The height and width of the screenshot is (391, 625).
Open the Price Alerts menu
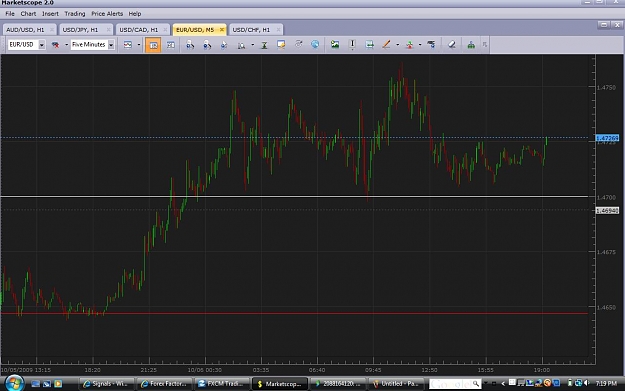[107, 14]
